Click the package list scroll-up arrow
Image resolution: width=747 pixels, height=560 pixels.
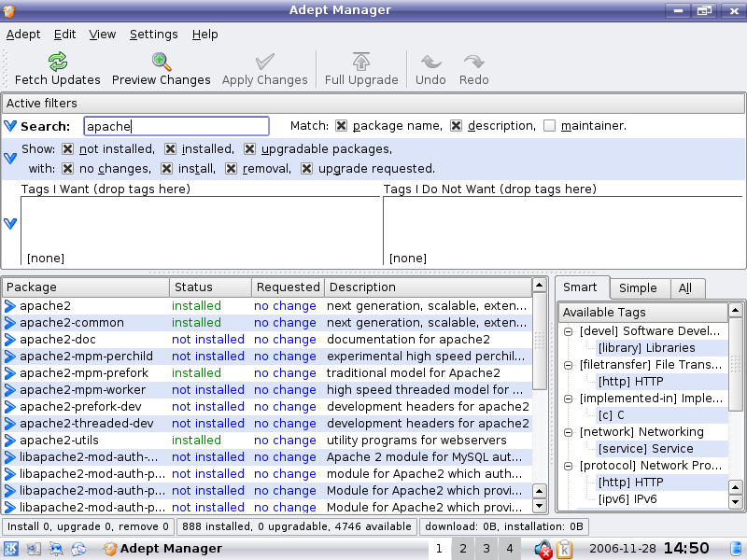coord(540,286)
